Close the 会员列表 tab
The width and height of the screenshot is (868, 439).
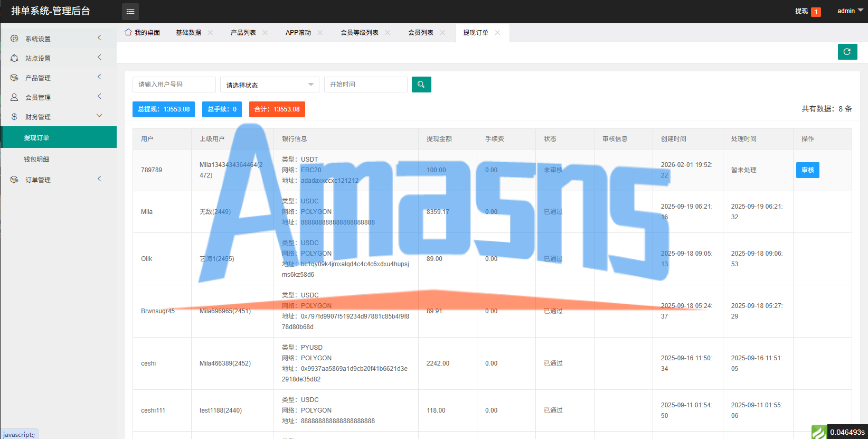[442, 33]
